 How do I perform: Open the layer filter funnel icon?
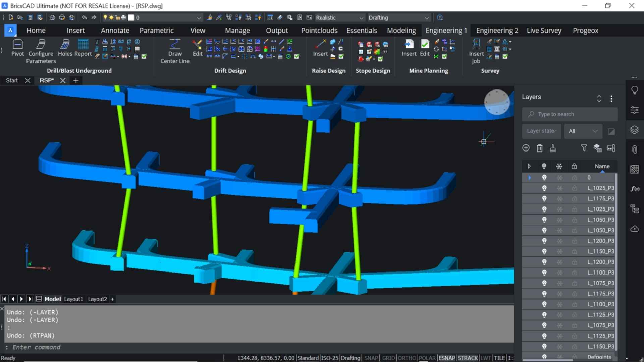point(584,148)
